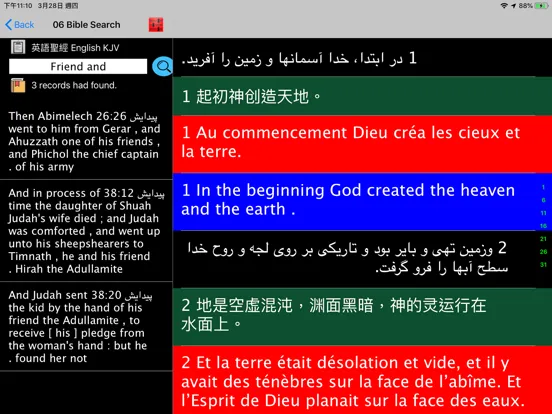This screenshot has width=552, height=414.
Task: Choose the English KJV Bible version label
Action: click(x=75, y=48)
